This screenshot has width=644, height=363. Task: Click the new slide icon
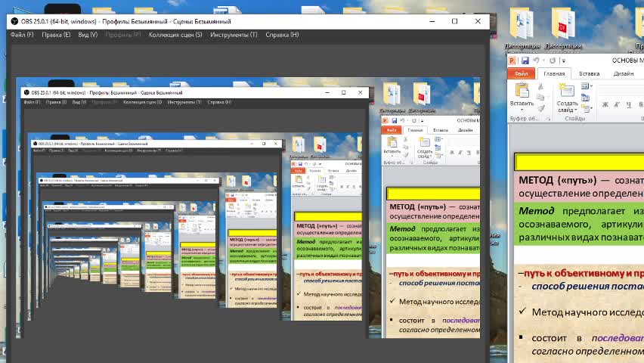[567, 91]
